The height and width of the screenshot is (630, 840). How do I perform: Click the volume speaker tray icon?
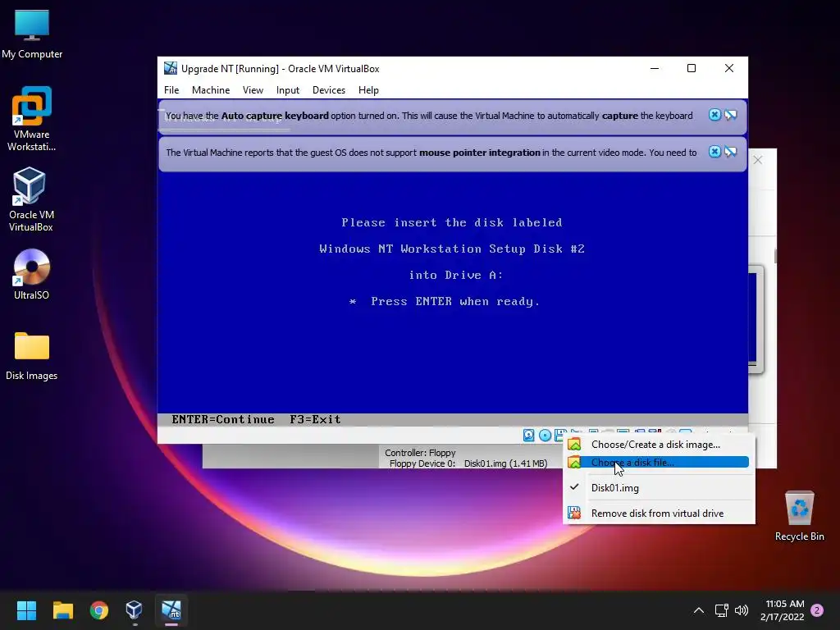click(742, 610)
